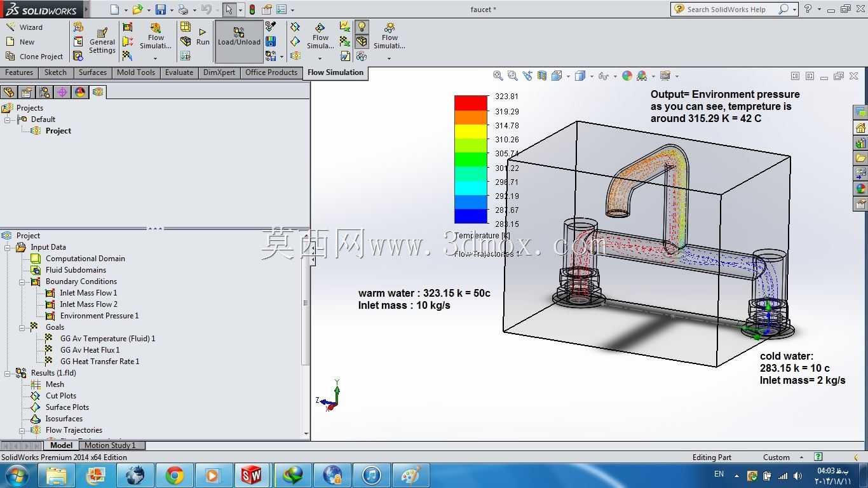This screenshot has width=868, height=488.
Task: Open the FeatureManager design tree tab
Action: pyautogui.click(x=9, y=92)
